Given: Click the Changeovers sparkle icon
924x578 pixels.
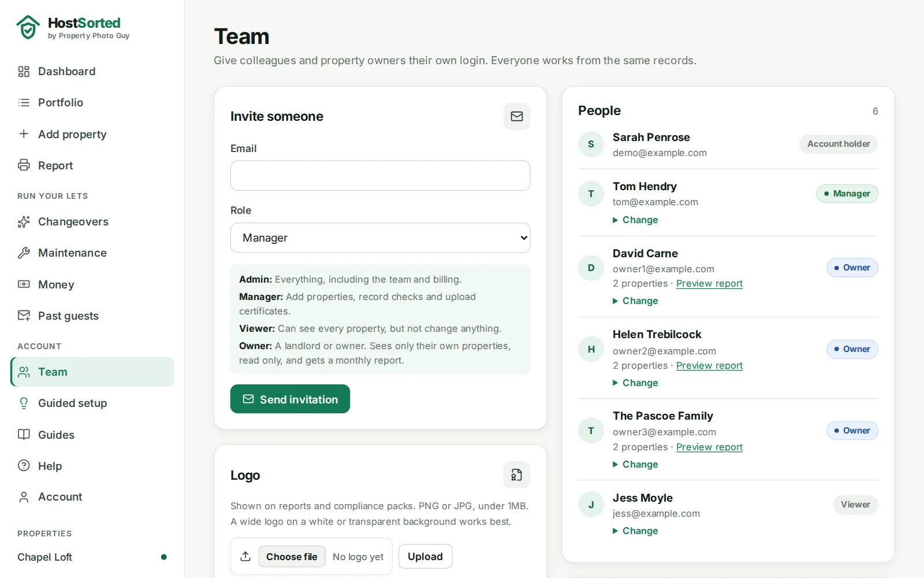Looking at the screenshot, I should click(x=24, y=222).
